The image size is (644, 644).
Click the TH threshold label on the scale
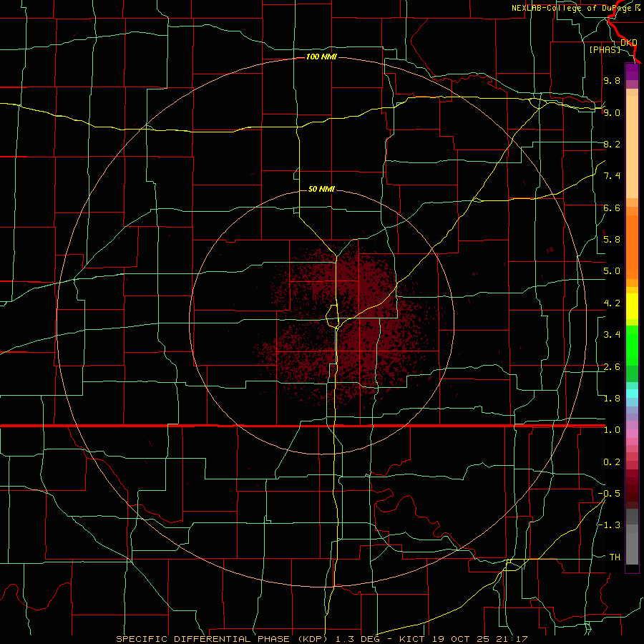[x=615, y=557]
